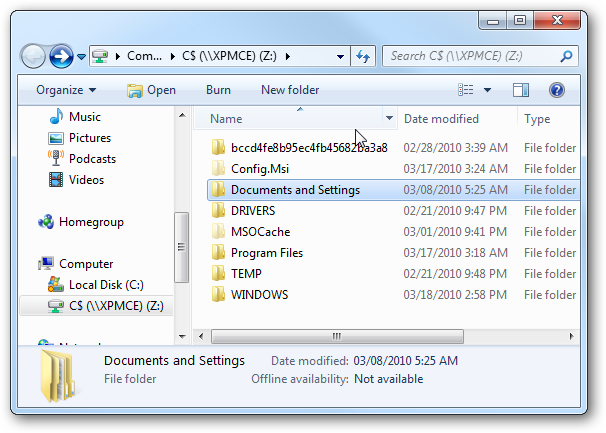606x433 pixels.
Task: Click the Local Disk (C:) drive icon
Action: [56, 285]
